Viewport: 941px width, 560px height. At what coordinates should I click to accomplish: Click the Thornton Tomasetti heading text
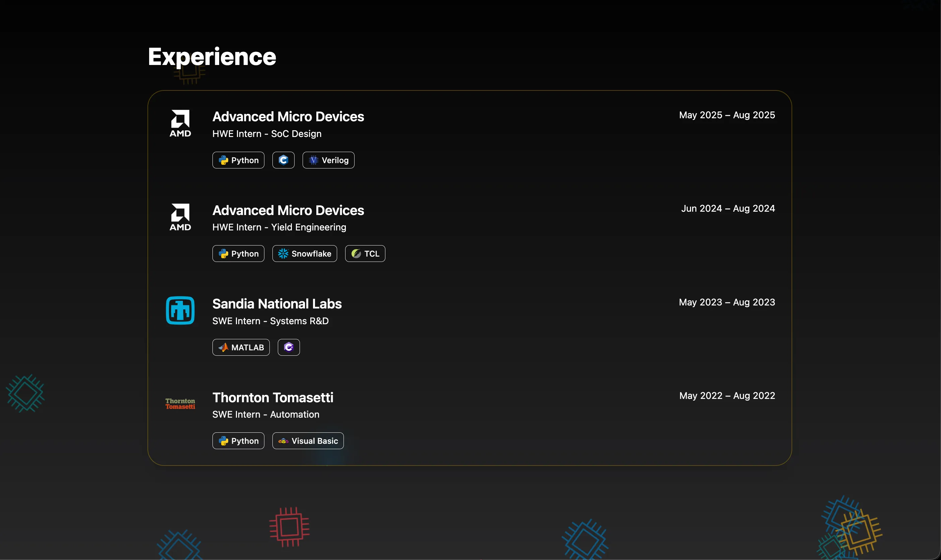(272, 397)
